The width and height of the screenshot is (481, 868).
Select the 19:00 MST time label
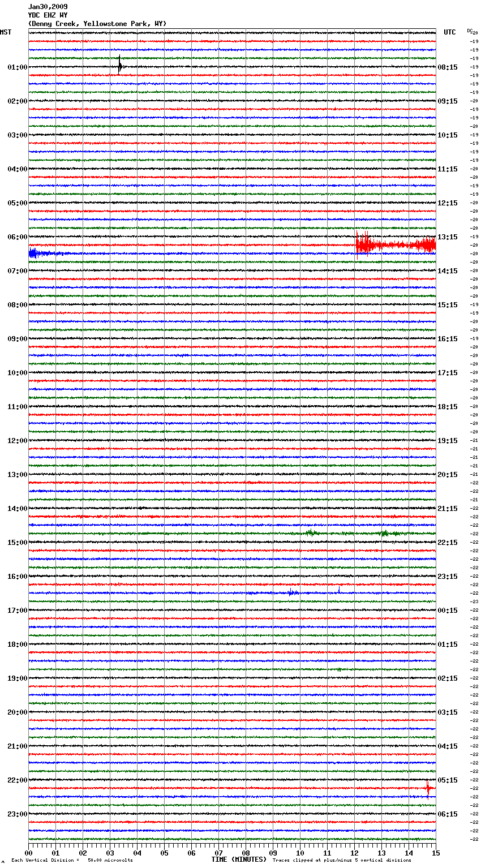tap(17, 678)
